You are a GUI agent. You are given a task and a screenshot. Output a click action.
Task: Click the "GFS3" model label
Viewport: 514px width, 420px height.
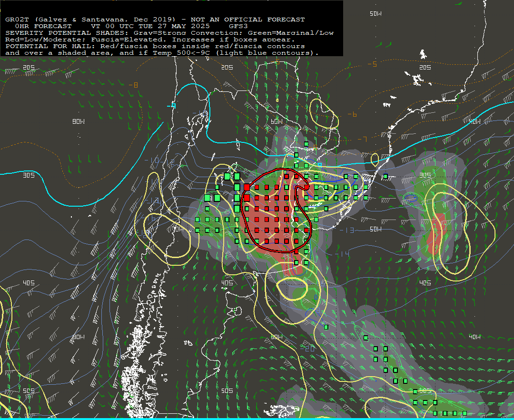click(x=238, y=26)
